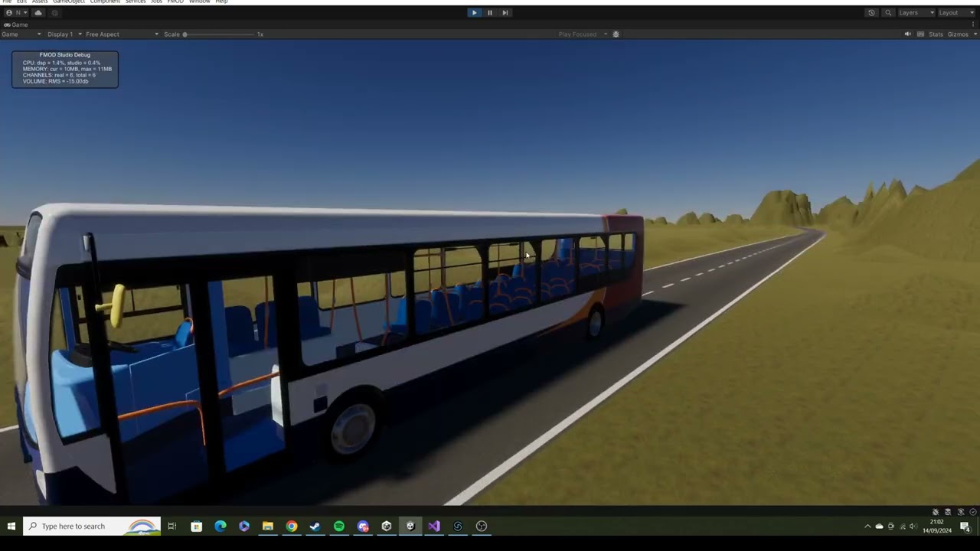This screenshot has width=980, height=551.
Task: Open Microsoft Store from taskbar
Action: tap(197, 527)
